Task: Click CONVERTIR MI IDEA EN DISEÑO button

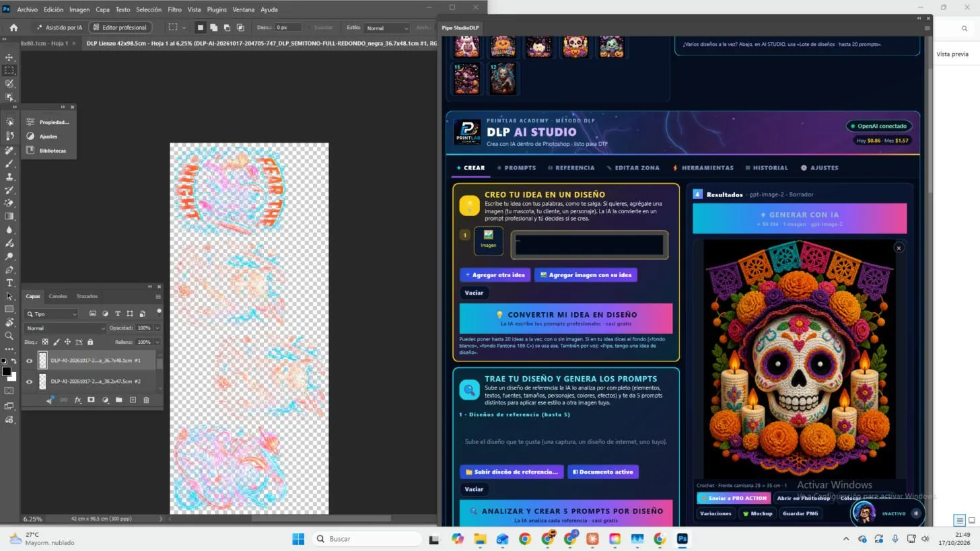Action: pyautogui.click(x=565, y=318)
